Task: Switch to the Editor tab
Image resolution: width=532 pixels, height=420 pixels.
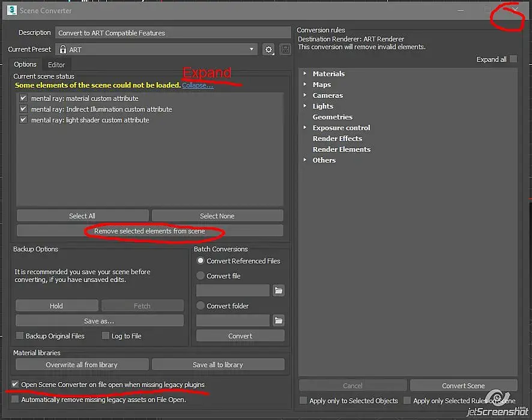Action: coord(56,65)
